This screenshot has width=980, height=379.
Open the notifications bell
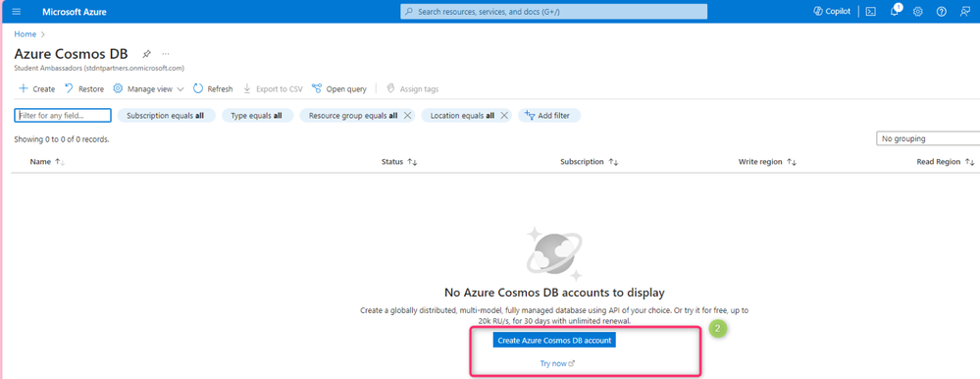pos(895,11)
